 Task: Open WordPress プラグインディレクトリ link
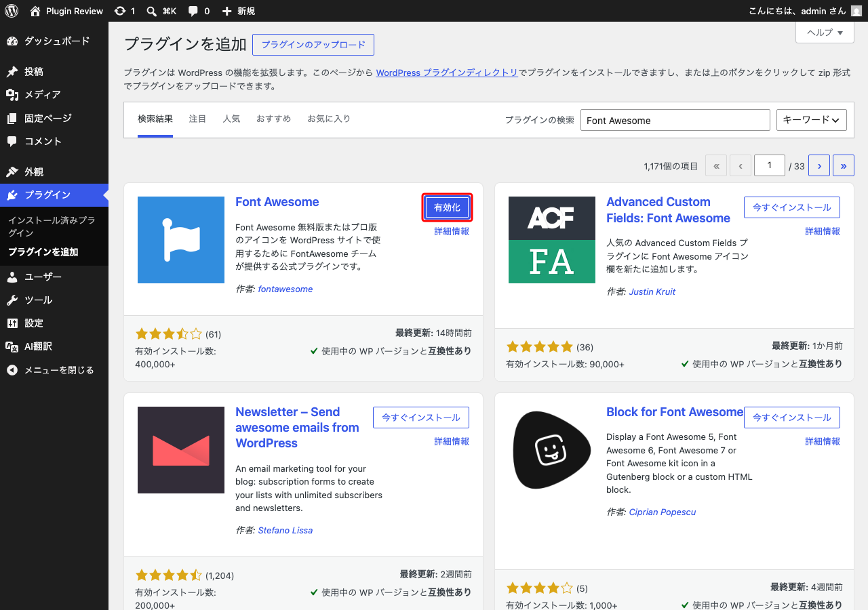pyautogui.click(x=448, y=73)
